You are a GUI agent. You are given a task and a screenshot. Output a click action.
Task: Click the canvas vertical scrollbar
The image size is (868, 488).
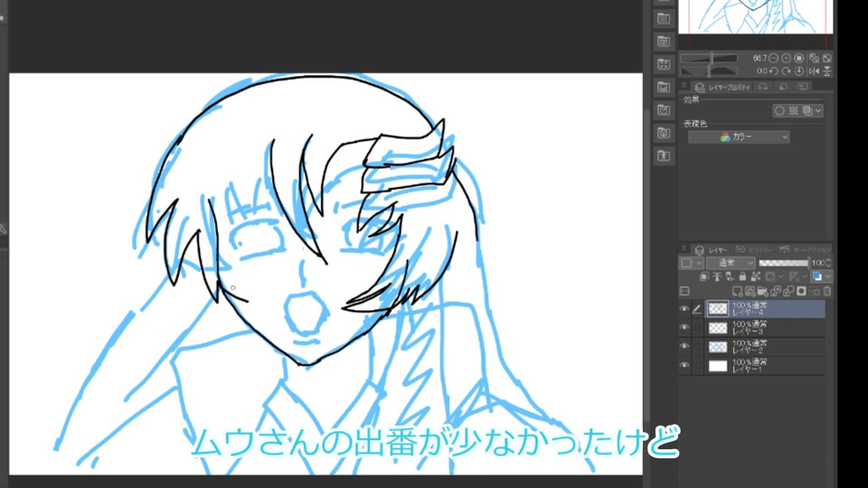[646, 266]
